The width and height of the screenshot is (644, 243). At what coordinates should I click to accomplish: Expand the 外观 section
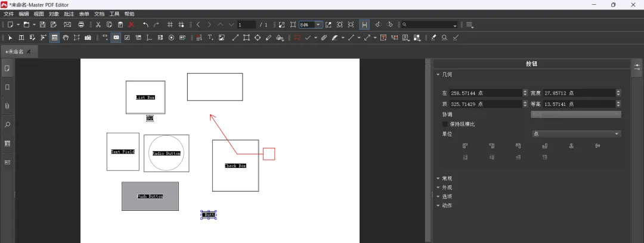tap(447, 187)
